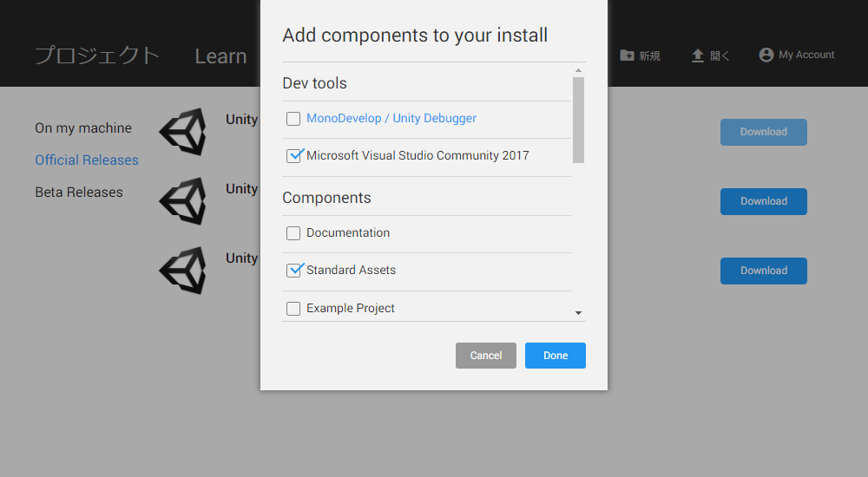Click the open project upload icon

pyautogui.click(x=698, y=56)
